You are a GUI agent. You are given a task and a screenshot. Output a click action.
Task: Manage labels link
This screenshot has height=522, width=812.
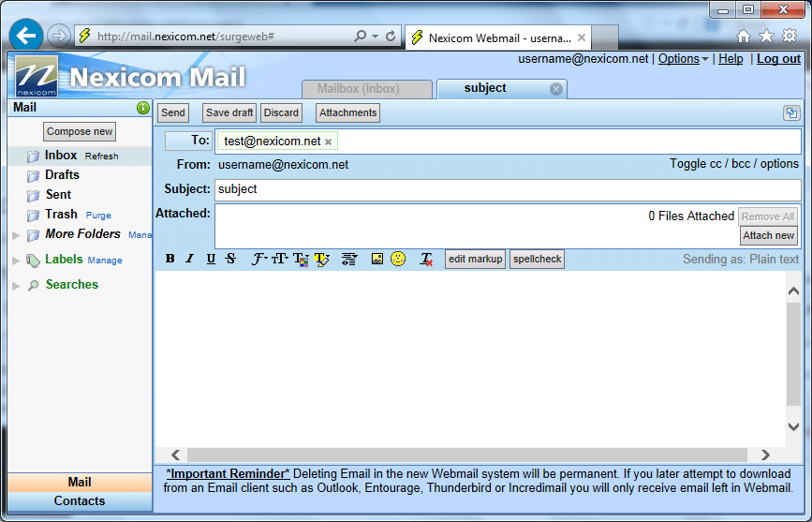coord(105,261)
